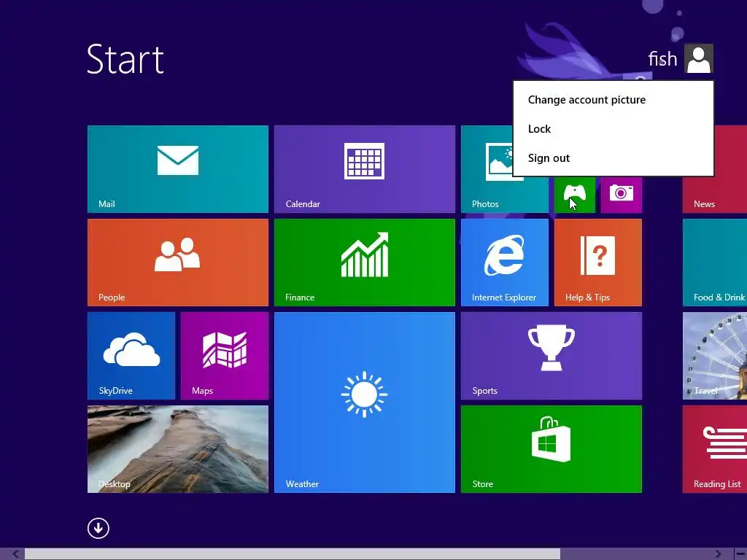
Task: Open the Desktop tile
Action: tap(178, 449)
